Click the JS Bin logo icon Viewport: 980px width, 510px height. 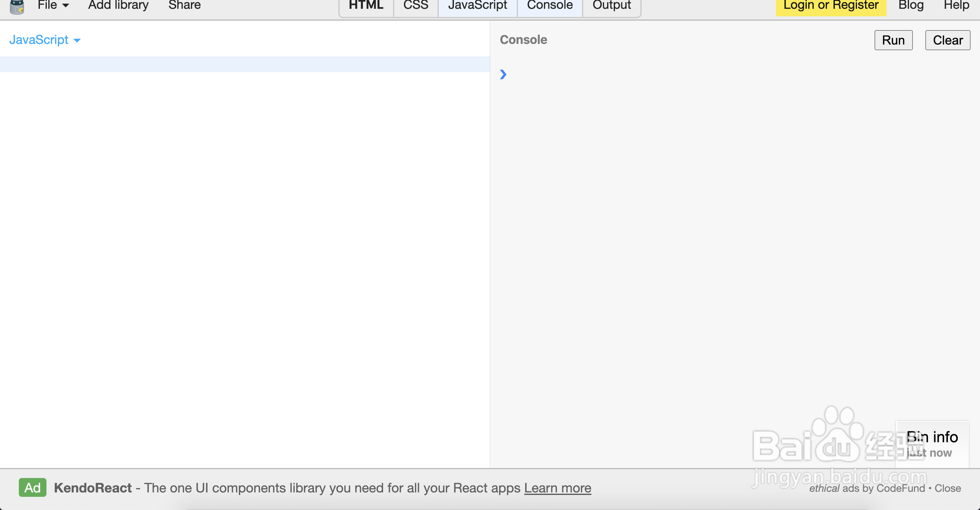(17, 7)
